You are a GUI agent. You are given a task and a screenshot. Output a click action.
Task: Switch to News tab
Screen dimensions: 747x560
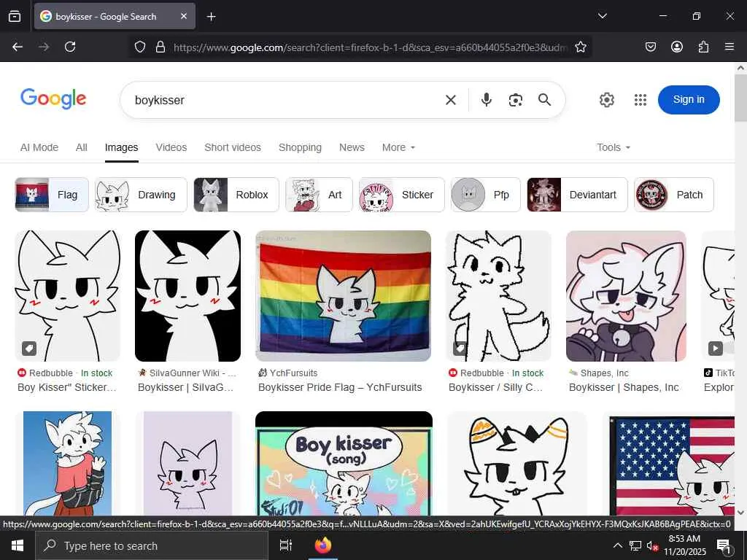[x=352, y=147]
